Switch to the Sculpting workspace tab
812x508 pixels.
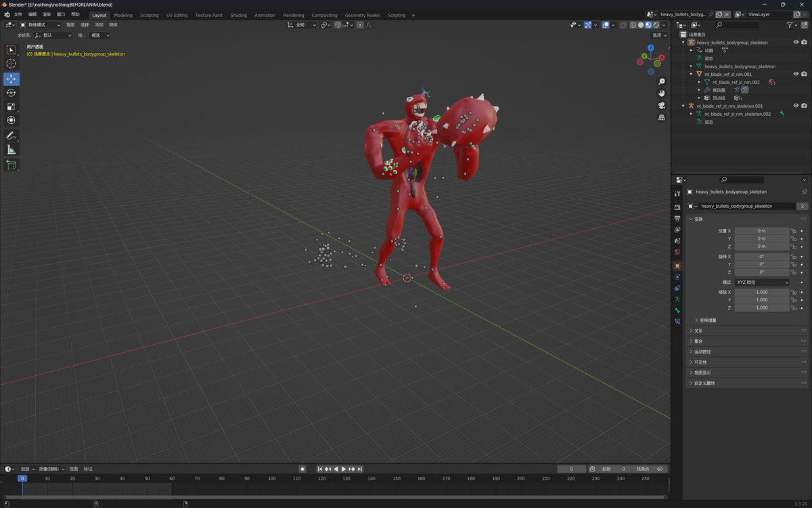point(150,15)
